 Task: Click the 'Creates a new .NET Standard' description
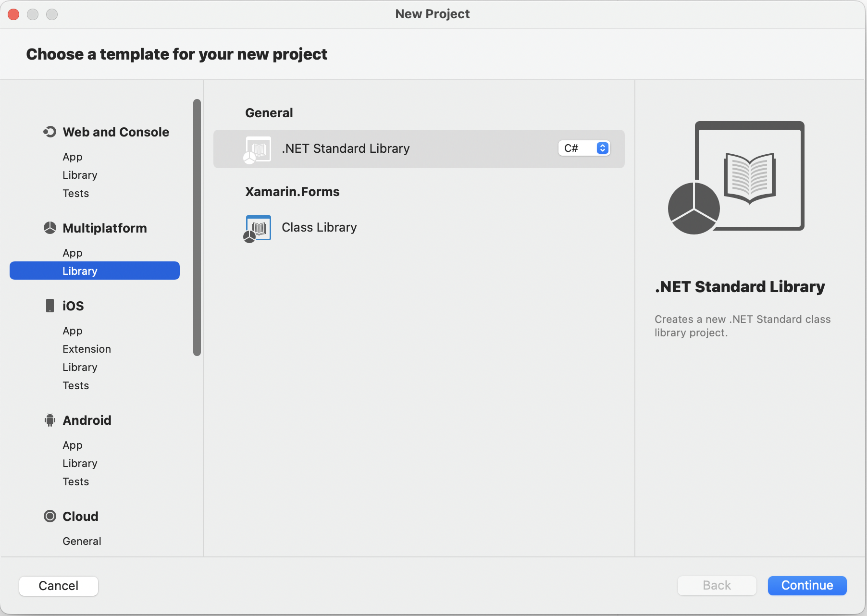click(743, 326)
